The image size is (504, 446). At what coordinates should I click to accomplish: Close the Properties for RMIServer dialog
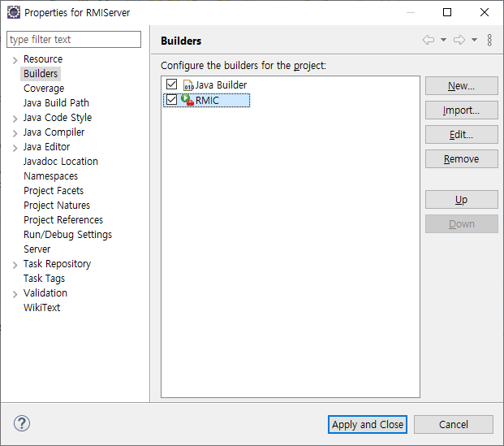point(485,12)
